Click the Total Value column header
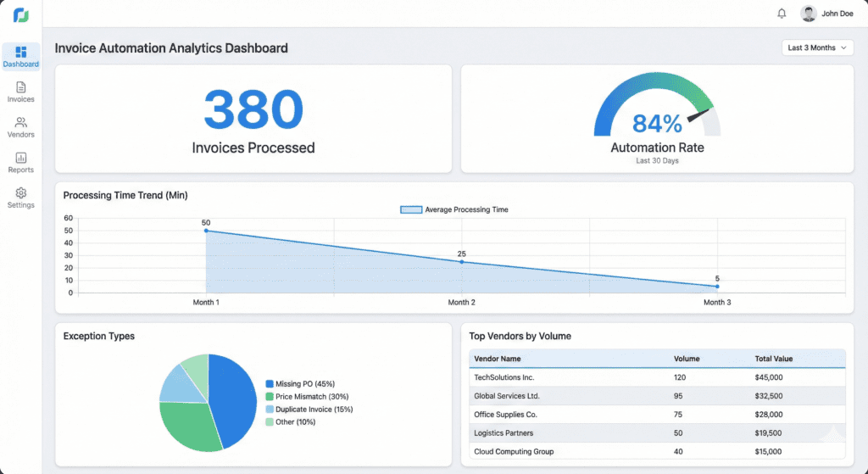Screen dimensions: 868x474 [773, 359]
